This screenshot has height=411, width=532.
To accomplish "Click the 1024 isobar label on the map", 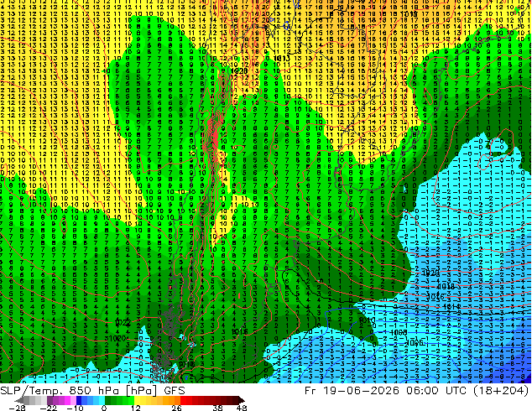I will click(x=430, y=273).
